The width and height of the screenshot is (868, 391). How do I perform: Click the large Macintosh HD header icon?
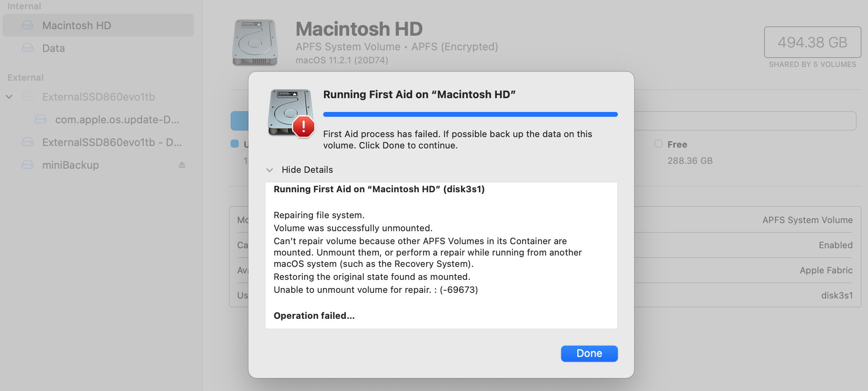click(255, 42)
